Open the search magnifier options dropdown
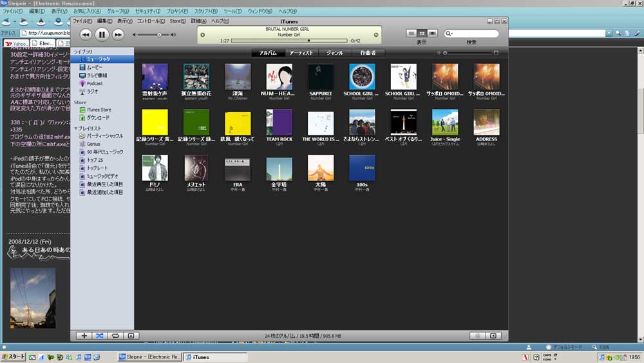The width and height of the screenshot is (644, 363). click(448, 34)
